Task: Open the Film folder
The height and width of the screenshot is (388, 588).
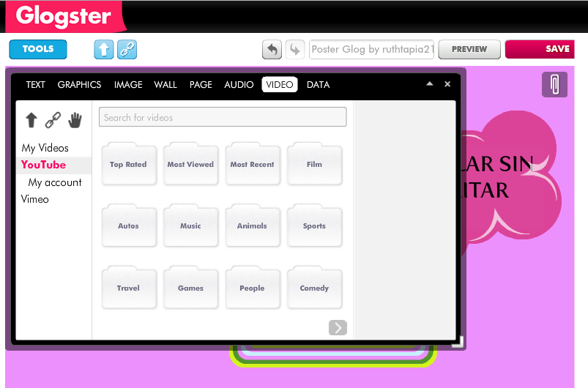Action: (x=314, y=163)
